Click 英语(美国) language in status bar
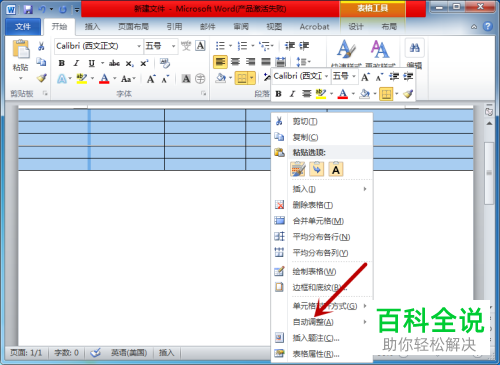500x365 pixels. pyautogui.click(x=129, y=353)
